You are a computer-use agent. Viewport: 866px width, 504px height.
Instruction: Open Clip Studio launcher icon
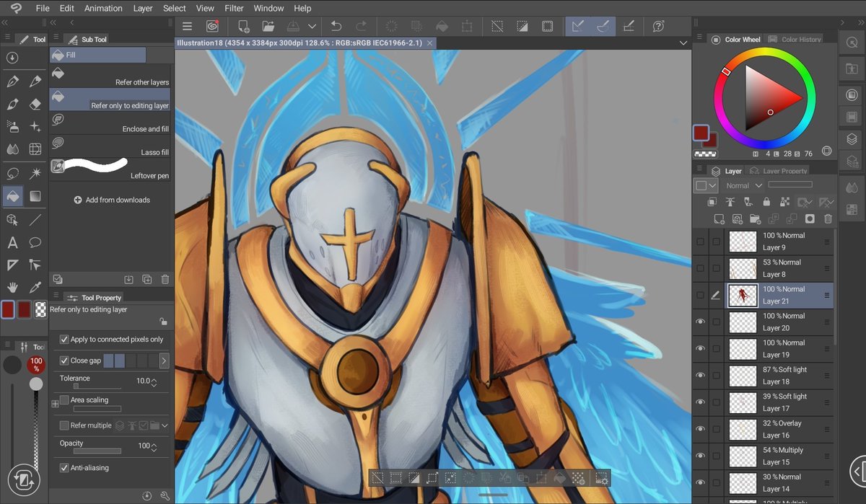(212, 26)
